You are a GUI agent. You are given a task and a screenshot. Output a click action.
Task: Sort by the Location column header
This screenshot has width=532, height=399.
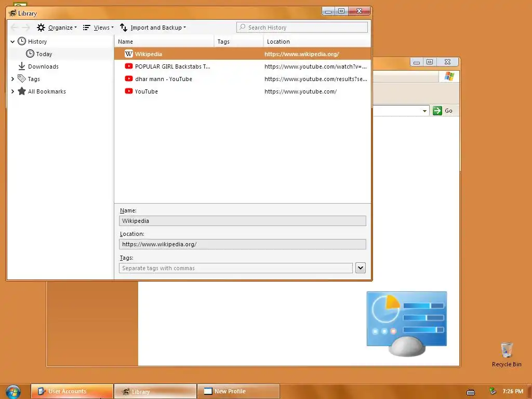(x=317, y=42)
